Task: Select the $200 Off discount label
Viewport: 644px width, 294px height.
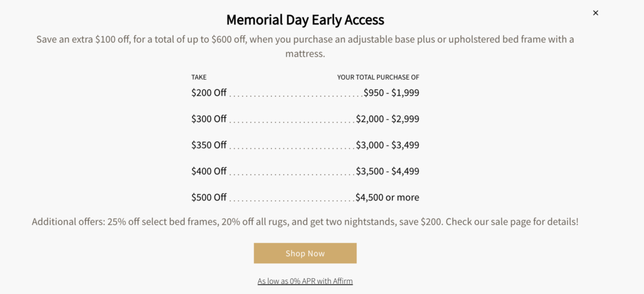Action: coord(209,93)
